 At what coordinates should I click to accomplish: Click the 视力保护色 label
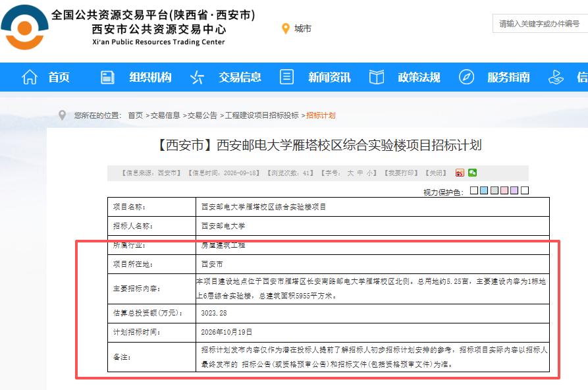click(443, 192)
